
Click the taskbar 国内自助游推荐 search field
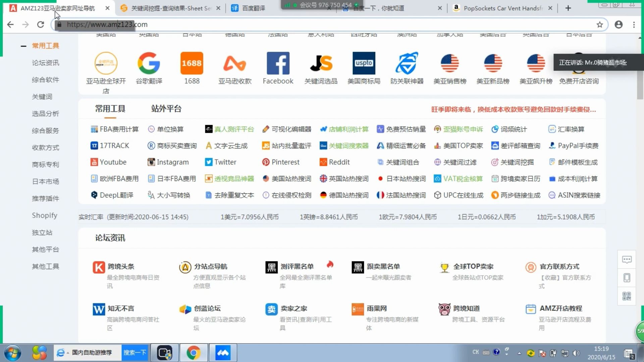point(88,353)
